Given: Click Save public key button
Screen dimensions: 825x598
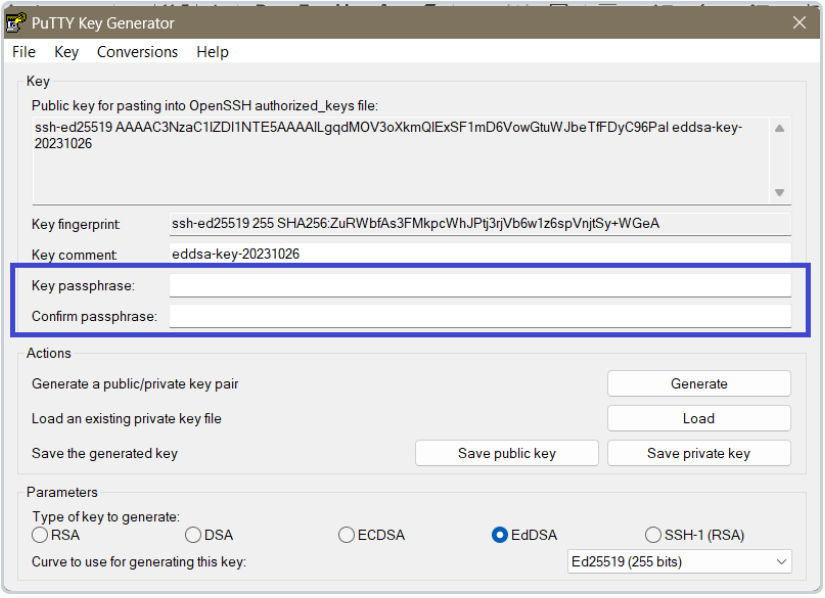Looking at the screenshot, I should tap(507, 453).
